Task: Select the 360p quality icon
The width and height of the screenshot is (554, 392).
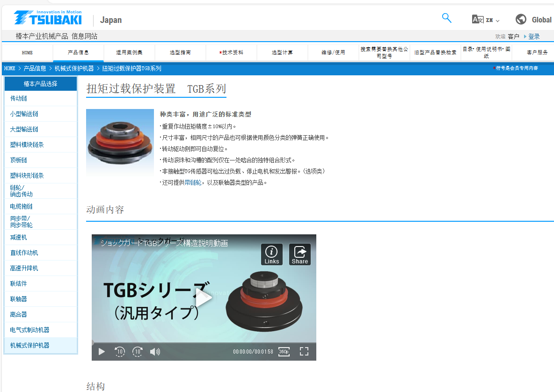Action: [x=284, y=352]
